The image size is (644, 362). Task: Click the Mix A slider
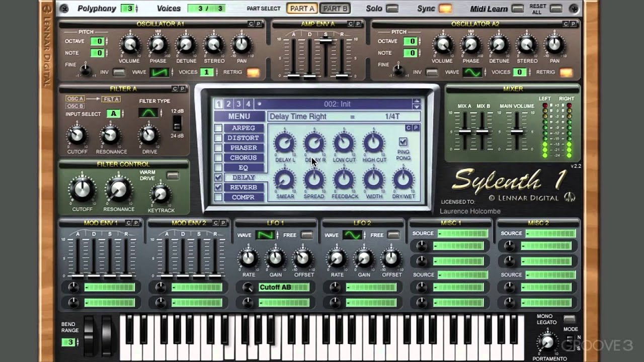[465, 131]
